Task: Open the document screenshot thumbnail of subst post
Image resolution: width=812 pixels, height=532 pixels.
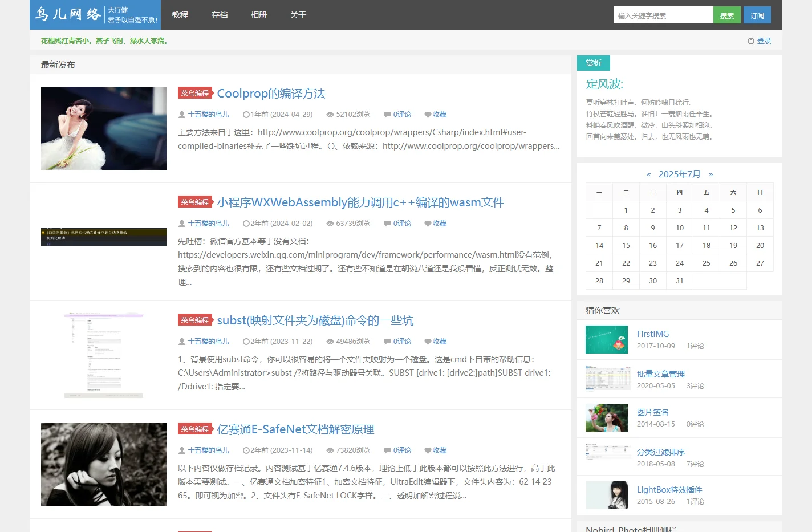Action: [x=104, y=355]
